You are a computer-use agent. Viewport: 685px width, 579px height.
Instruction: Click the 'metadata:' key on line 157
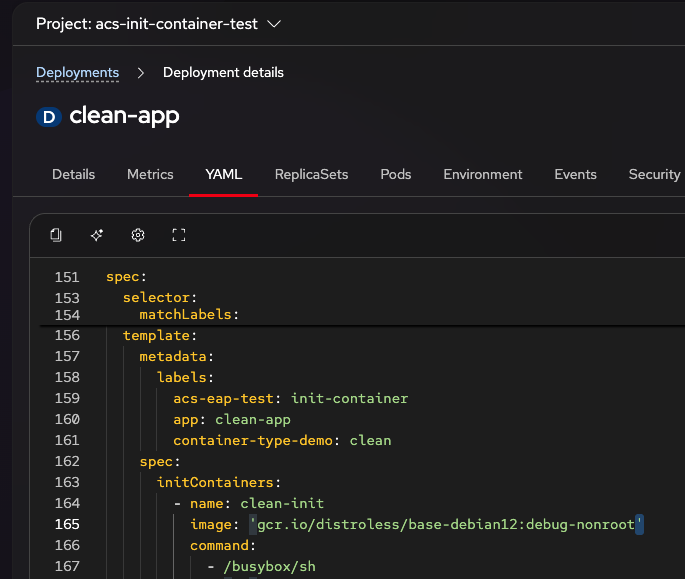click(x=176, y=357)
